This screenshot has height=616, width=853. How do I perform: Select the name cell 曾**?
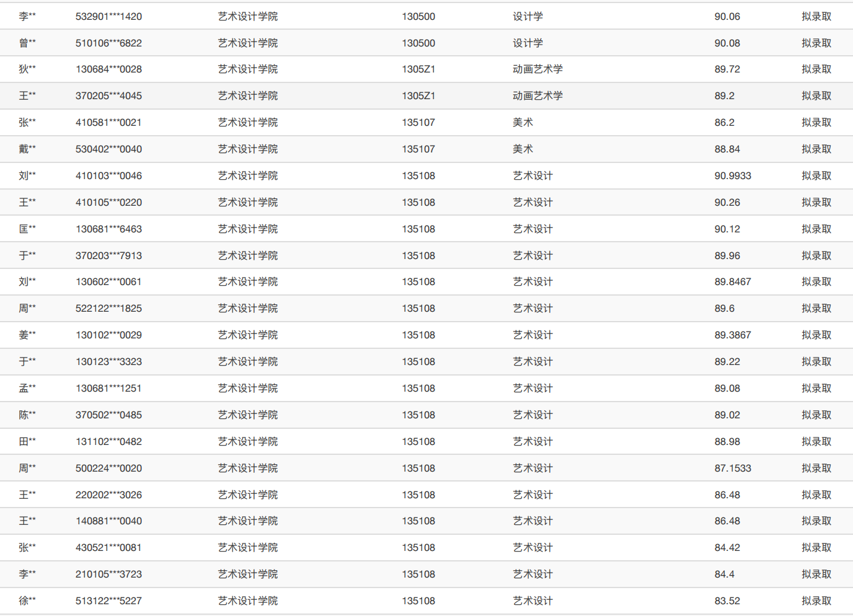coord(27,43)
